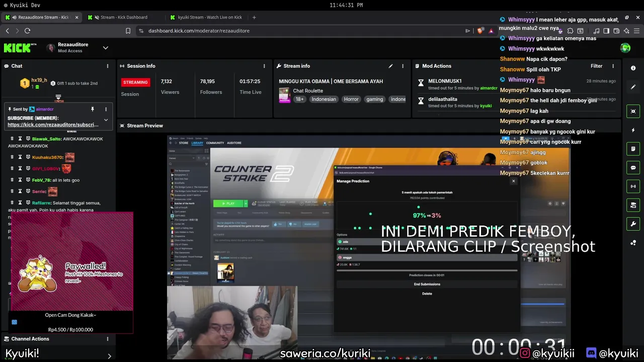Expand the pinned message chevron

[106, 120]
